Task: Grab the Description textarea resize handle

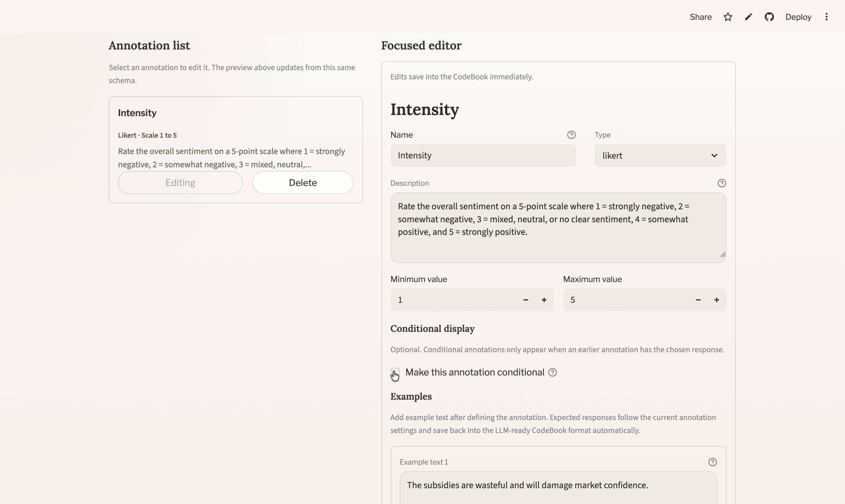Action: point(722,254)
